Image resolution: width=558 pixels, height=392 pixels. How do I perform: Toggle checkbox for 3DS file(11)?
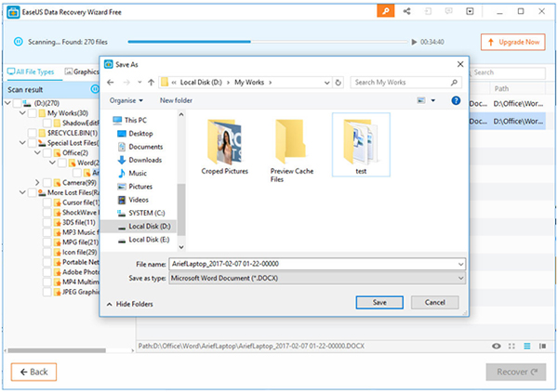47,223
